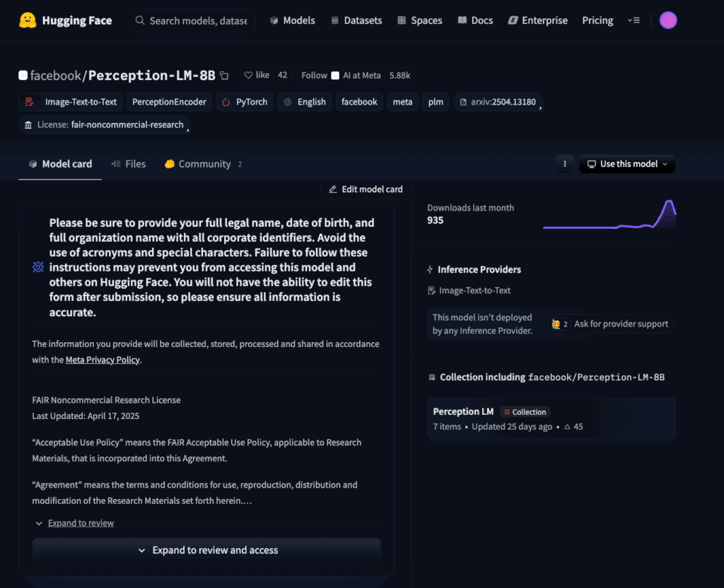This screenshot has width=724, height=588.
Task: Click Ask for provider support
Action: point(609,324)
